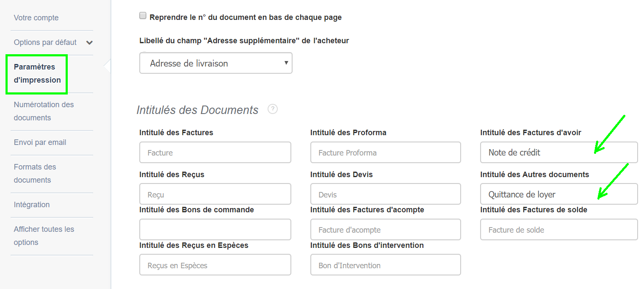The height and width of the screenshot is (289, 644).
Task: Click the Facture Proforma title field
Action: click(x=385, y=152)
